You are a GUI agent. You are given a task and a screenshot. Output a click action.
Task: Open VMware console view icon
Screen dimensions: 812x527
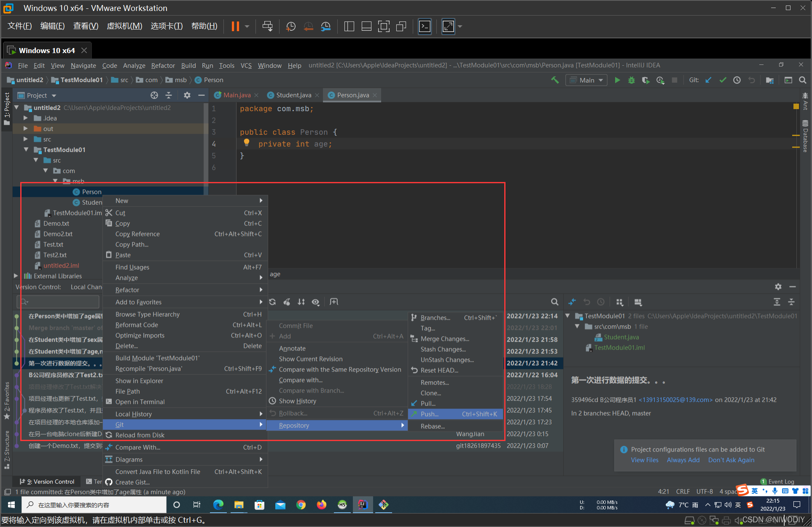point(425,27)
